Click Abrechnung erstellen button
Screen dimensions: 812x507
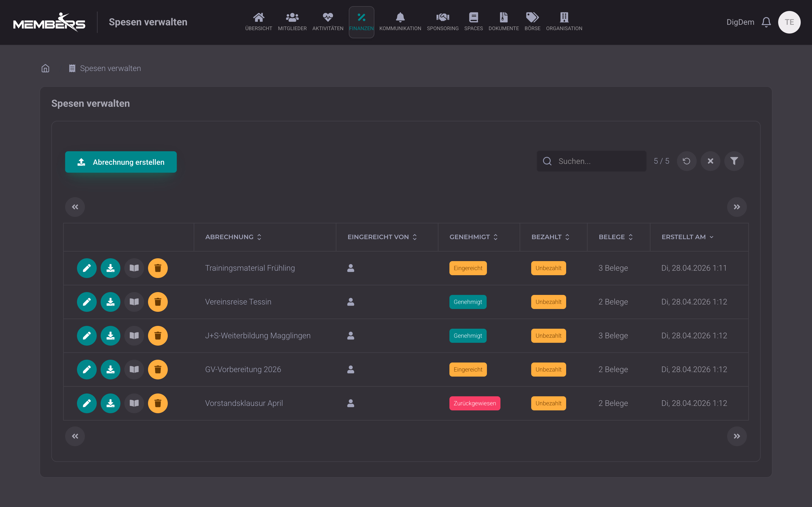121,162
